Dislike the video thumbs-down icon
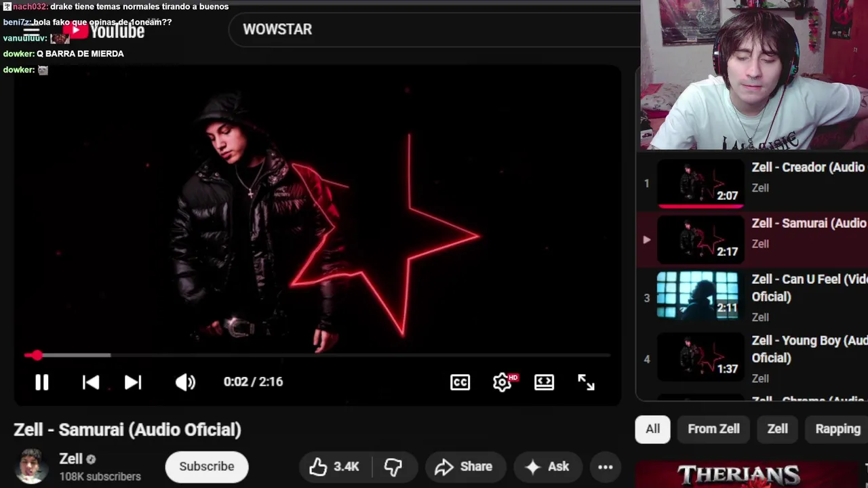868x488 pixels. (x=393, y=466)
